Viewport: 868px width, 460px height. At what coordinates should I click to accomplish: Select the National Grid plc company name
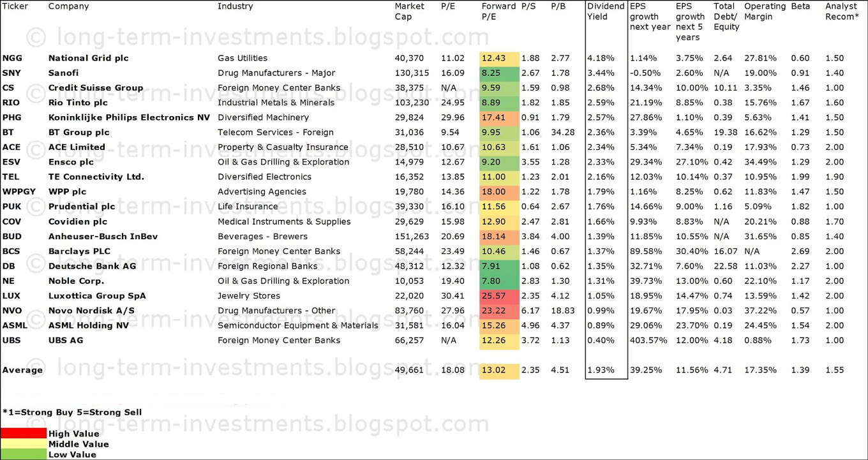pyautogui.click(x=88, y=58)
